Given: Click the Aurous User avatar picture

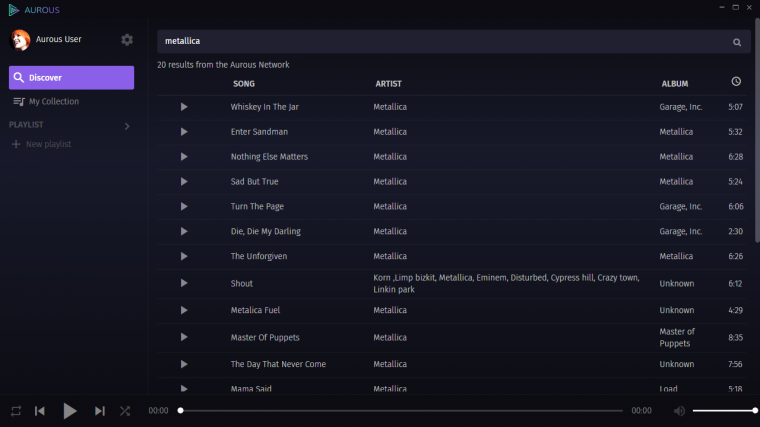Looking at the screenshot, I should [x=20, y=40].
